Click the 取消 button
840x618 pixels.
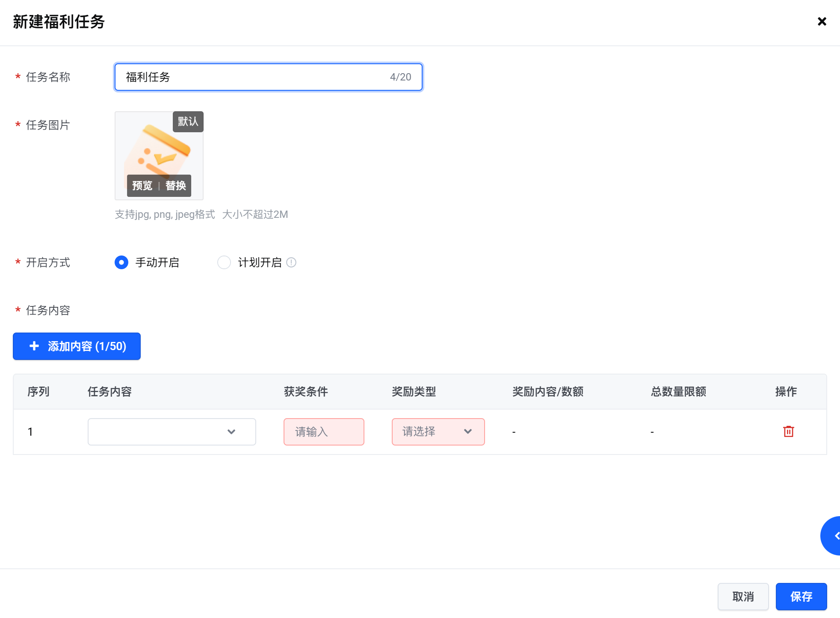(x=743, y=597)
